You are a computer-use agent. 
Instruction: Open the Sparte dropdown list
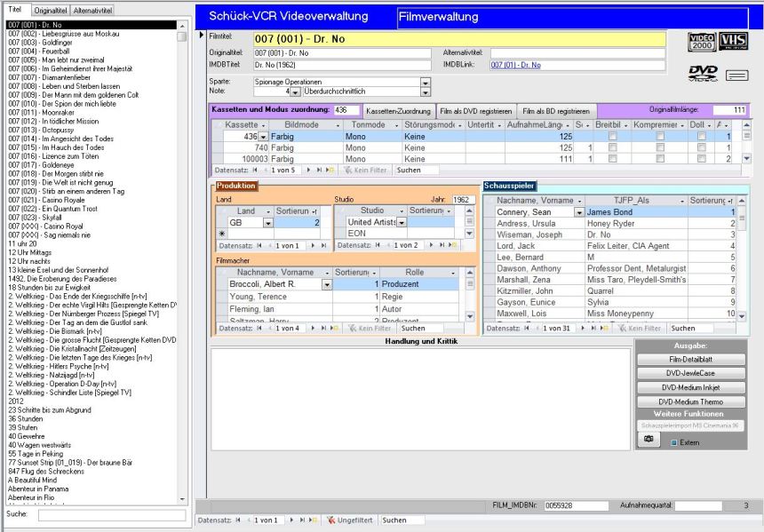tap(425, 82)
